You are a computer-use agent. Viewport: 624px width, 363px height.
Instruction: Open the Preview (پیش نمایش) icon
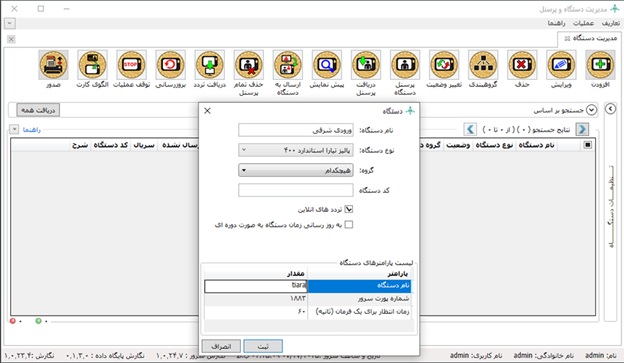pyautogui.click(x=326, y=65)
